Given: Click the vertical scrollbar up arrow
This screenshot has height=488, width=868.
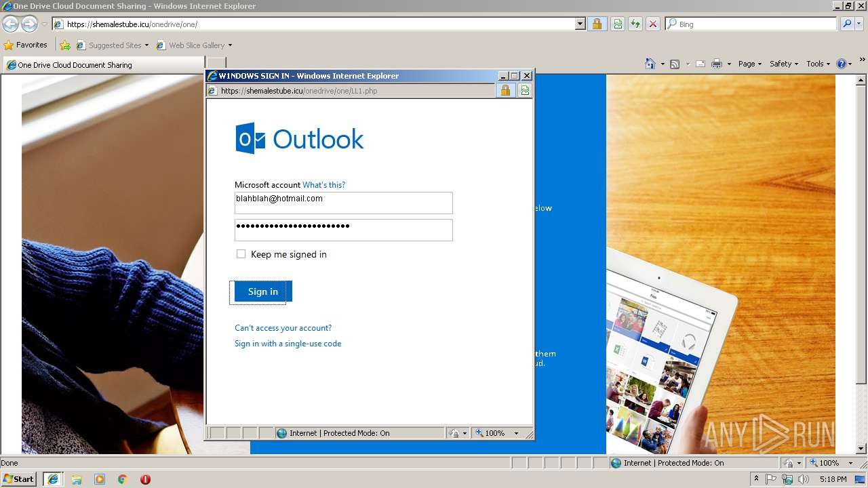Looking at the screenshot, I should click(x=862, y=79).
